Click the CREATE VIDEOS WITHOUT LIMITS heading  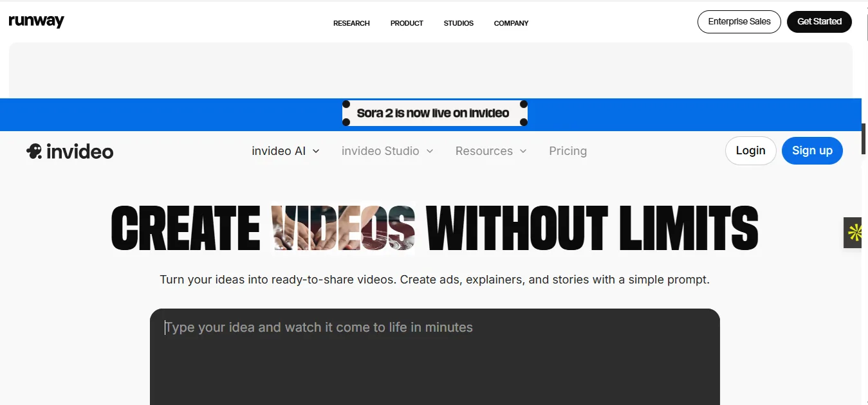[434, 228]
